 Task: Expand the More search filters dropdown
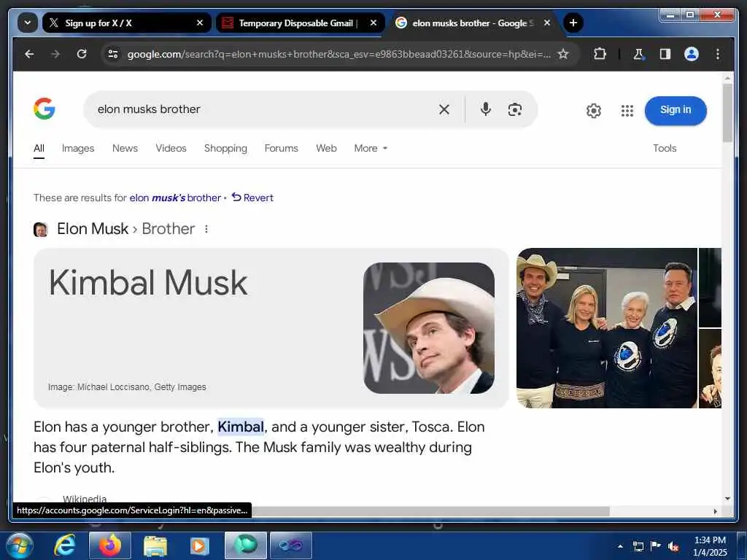click(371, 148)
